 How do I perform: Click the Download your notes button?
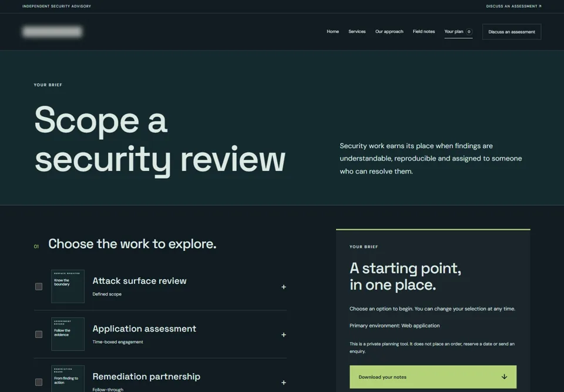pyautogui.click(x=433, y=377)
